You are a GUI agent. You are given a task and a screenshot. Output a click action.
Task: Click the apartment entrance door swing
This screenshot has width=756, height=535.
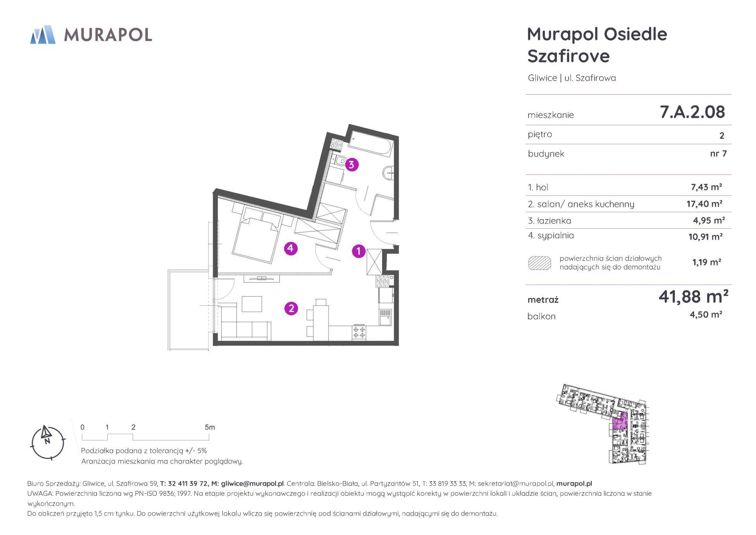tap(384, 233)
